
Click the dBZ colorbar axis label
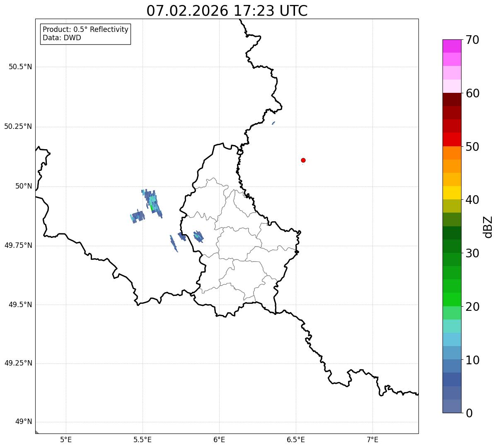[488, 227]
